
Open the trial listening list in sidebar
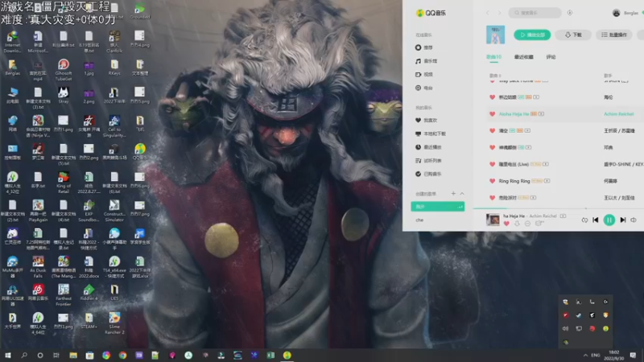pyautogui.click(x=428, y=160)
